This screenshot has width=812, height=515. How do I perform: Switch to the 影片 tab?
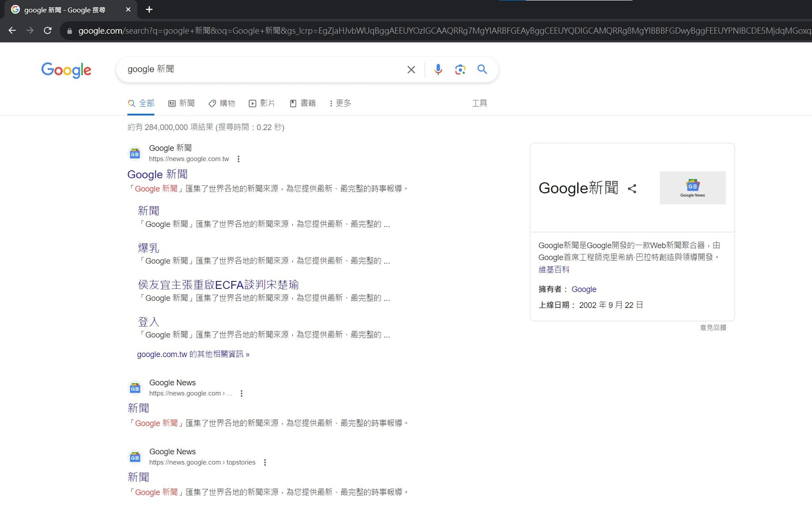[262, 103]
